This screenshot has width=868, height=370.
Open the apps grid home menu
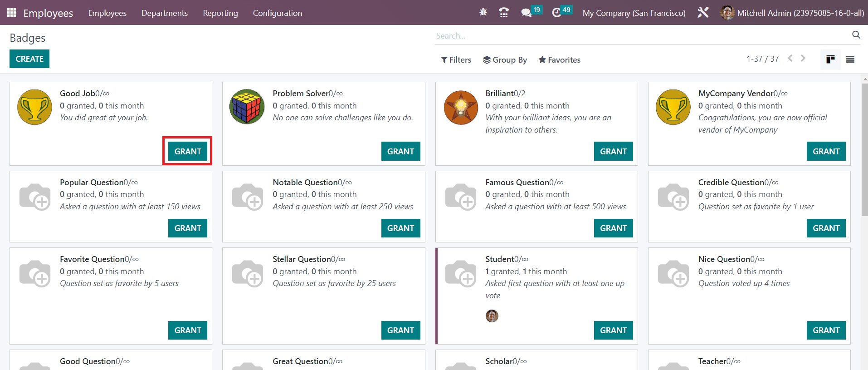tap(12, 13)
